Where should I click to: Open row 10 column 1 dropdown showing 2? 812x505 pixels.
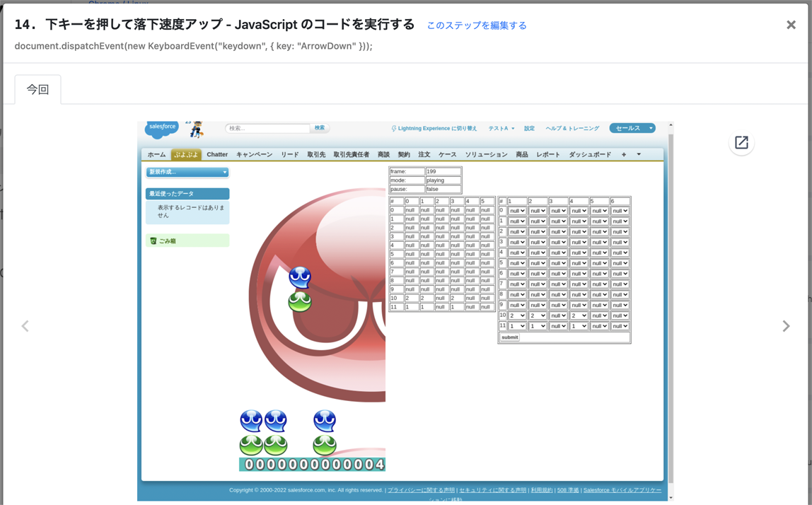click(517, 315)
